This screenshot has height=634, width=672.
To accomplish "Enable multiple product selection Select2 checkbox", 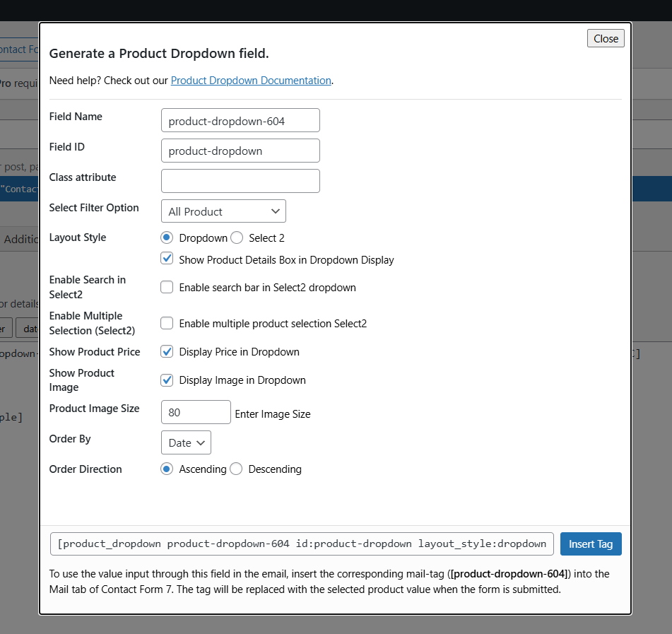I will [167, 323].
